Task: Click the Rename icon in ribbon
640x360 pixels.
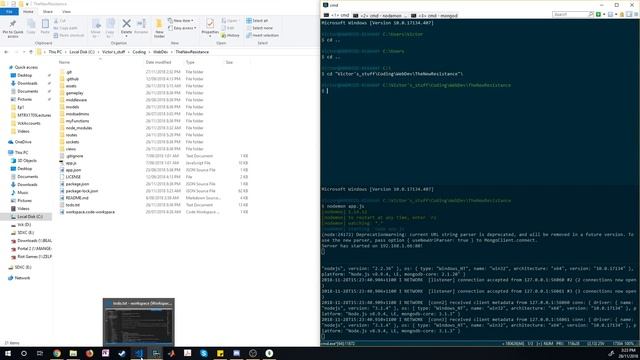Action: [x=141, y=27]
